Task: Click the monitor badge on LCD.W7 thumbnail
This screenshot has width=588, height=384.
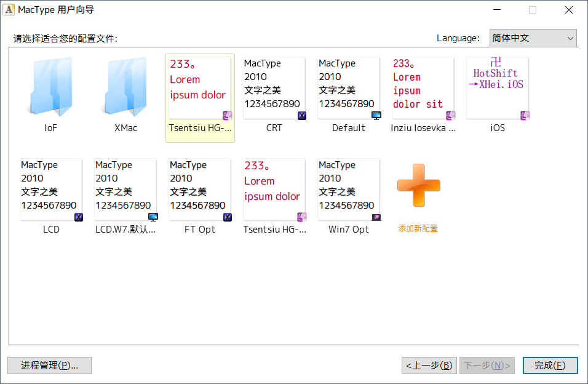Action: point(153,217)
